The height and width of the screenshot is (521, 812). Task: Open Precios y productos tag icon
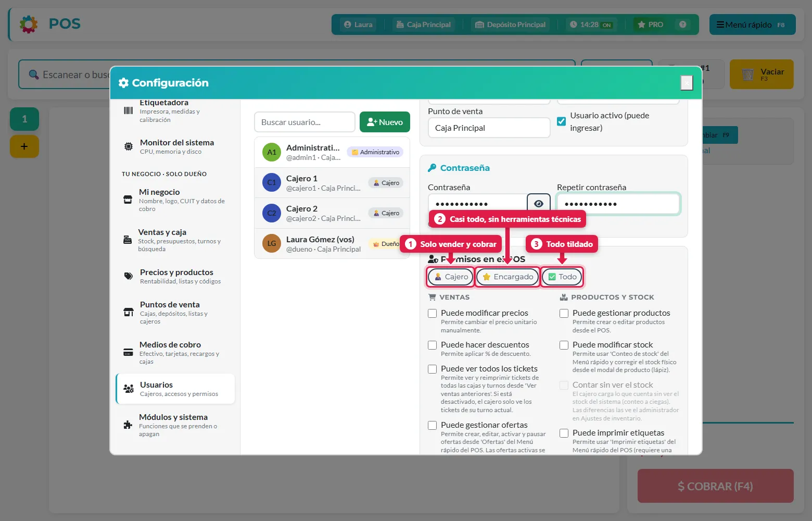[128, 276]
